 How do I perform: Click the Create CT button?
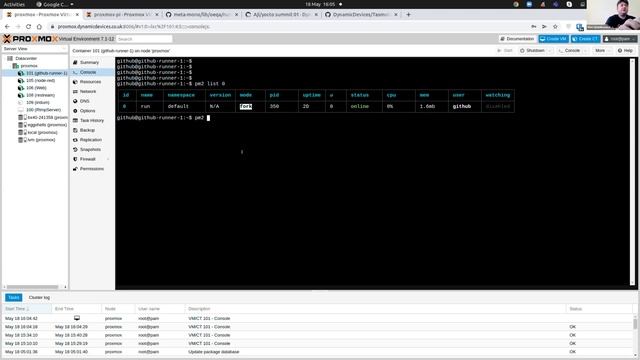(x=585, y=39)
